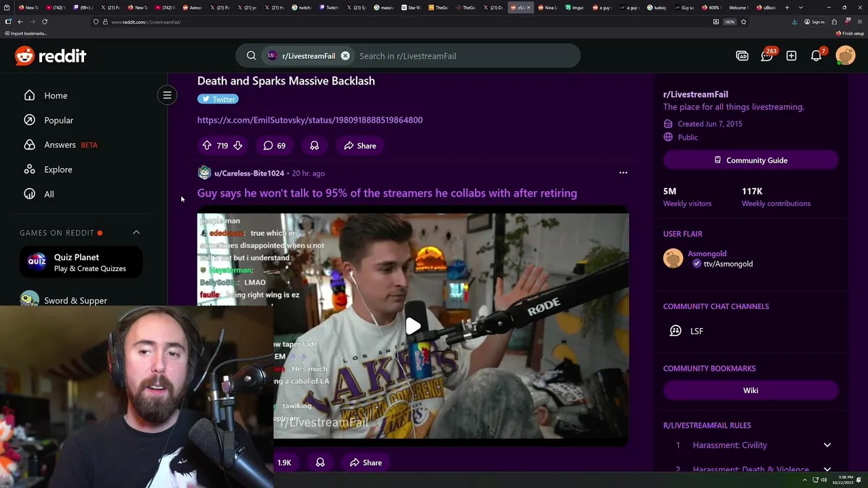Collapse the sidebar navigation menu button
This screenshot has height=488, width=868.
pyautogui.click(x=167, y=96)
